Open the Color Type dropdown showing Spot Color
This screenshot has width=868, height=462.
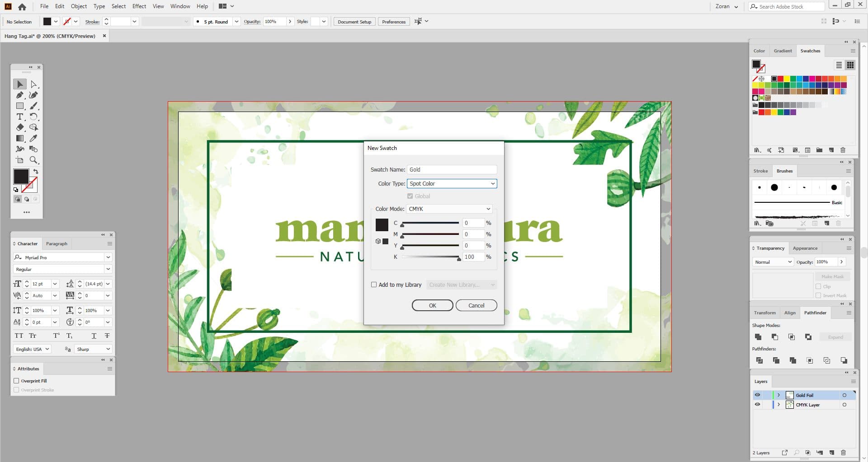tap(452, 183)
